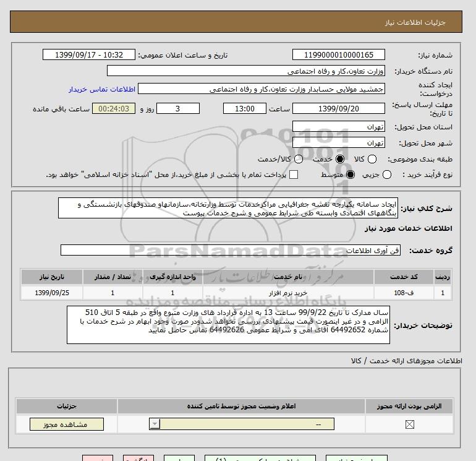The image size is (476, 461).
Task: Click the نام خدمت column header
Action: (288, 277)
